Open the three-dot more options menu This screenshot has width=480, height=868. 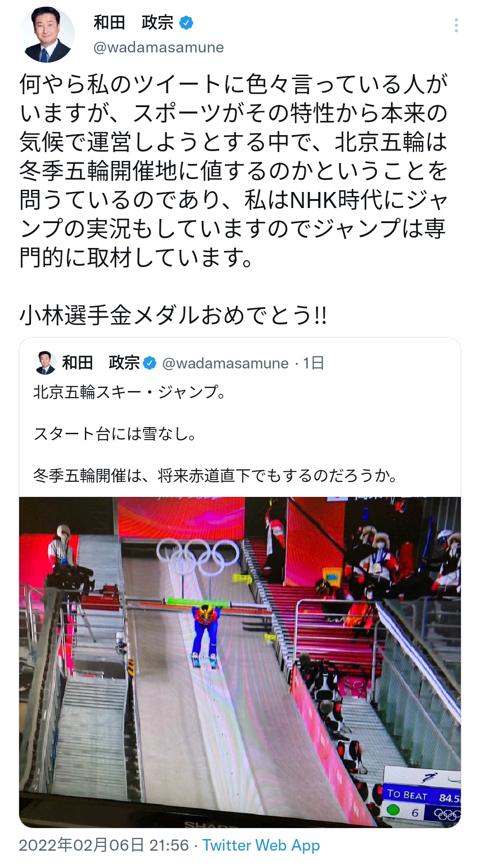tap(456, 26)
